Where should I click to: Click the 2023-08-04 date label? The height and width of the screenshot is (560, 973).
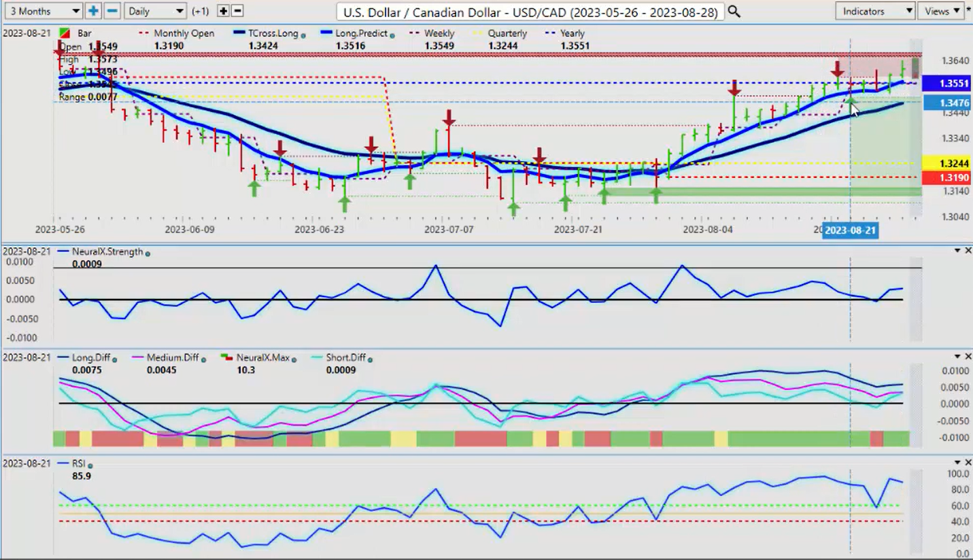[x=708, y=230]
